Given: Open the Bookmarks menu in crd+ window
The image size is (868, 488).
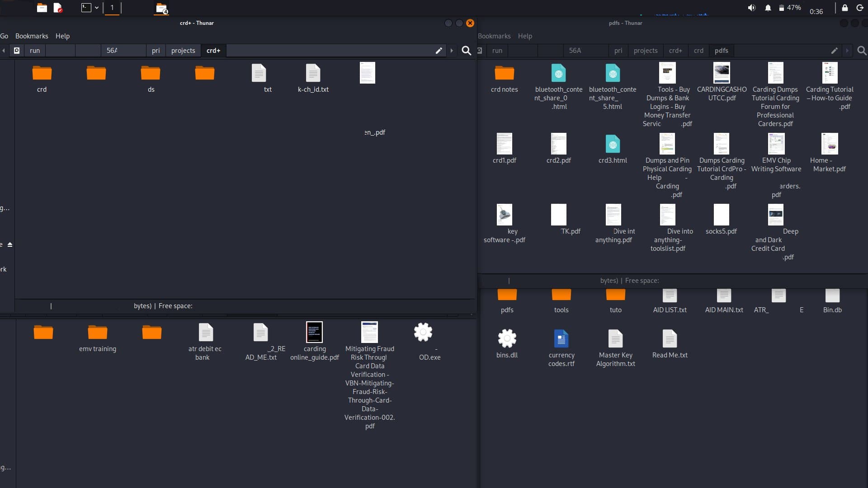Looking at the screenshot, I should point(32,36).
